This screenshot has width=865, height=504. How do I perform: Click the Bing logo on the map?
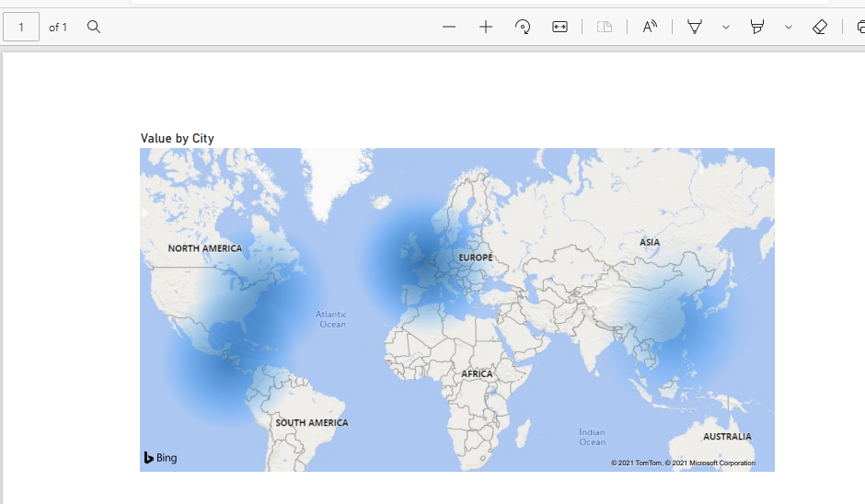(160, 458)
